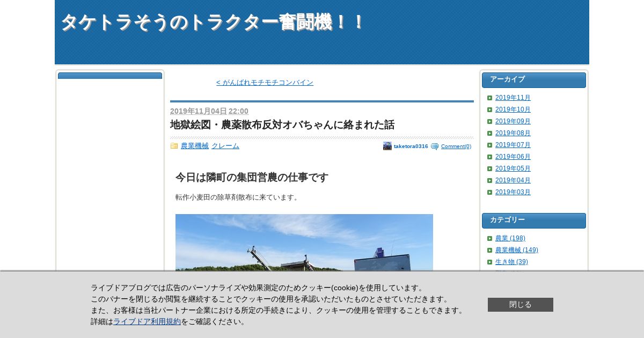Go to previous post がんばれモチモチコンバイン

265,82
